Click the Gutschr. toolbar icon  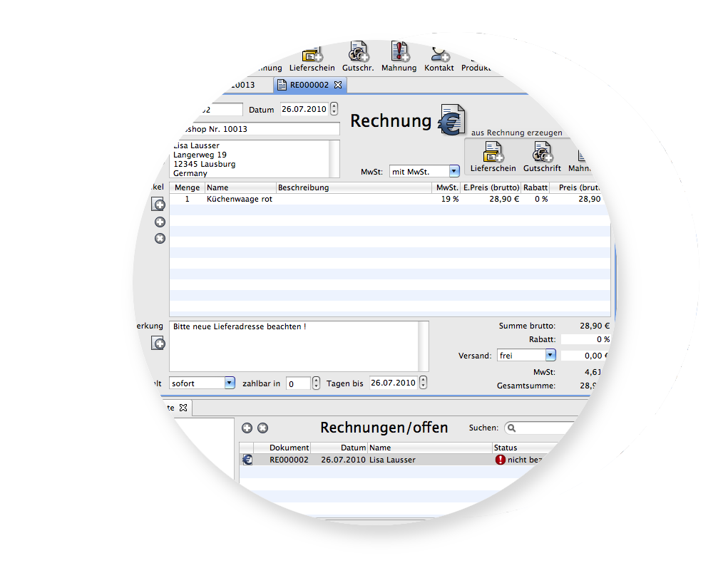358,55
